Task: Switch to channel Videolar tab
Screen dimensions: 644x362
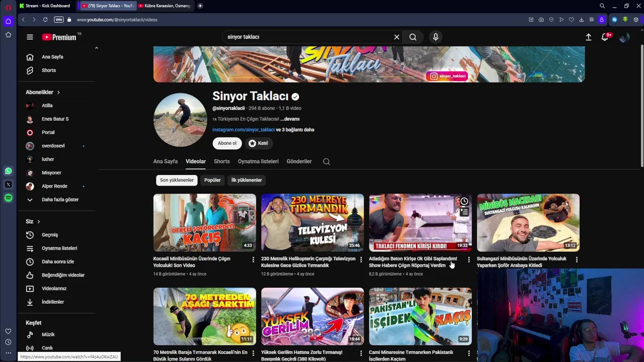Action: pos(196,161)
